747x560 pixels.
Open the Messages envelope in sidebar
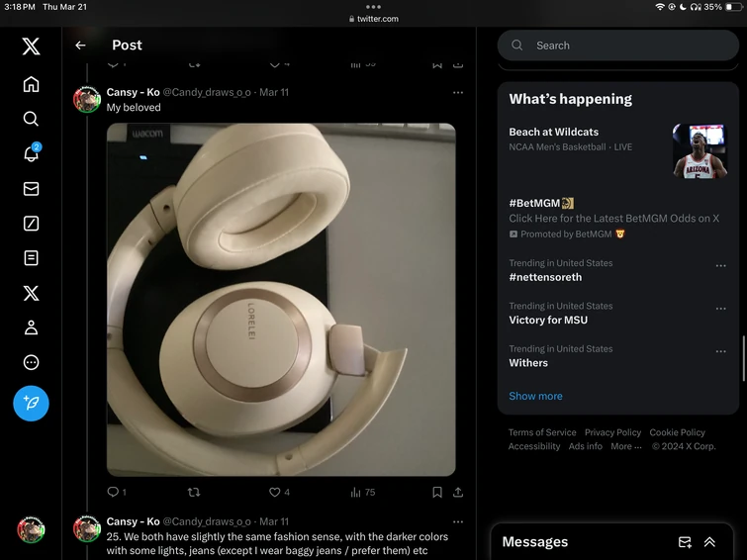point(31,189)
